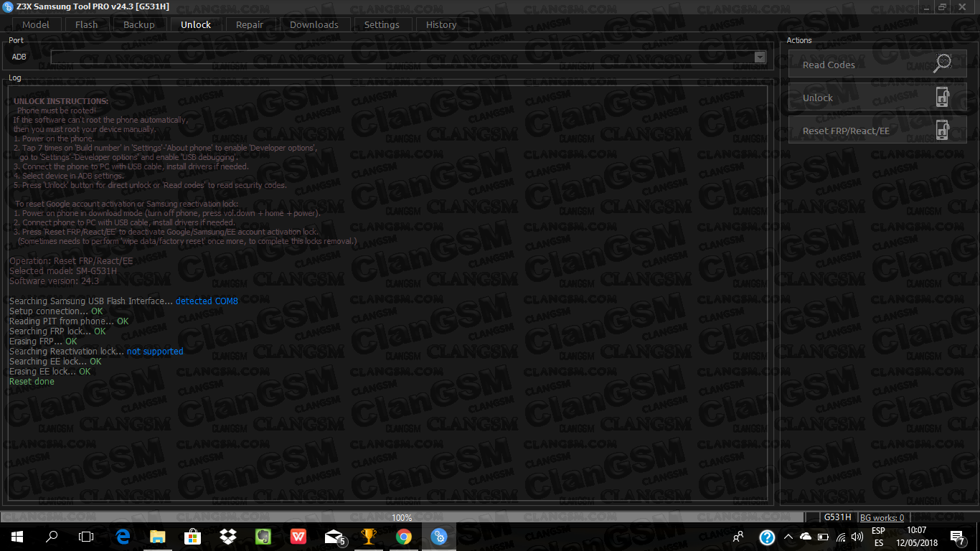Open the Windows Start menu
980x551 pixels.
click(x=17, y=537)
